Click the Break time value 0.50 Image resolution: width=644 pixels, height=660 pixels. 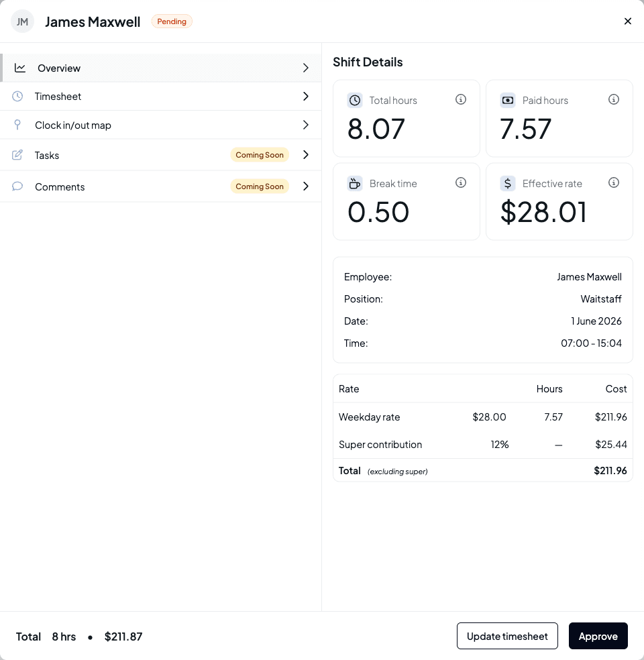(378, 212)
